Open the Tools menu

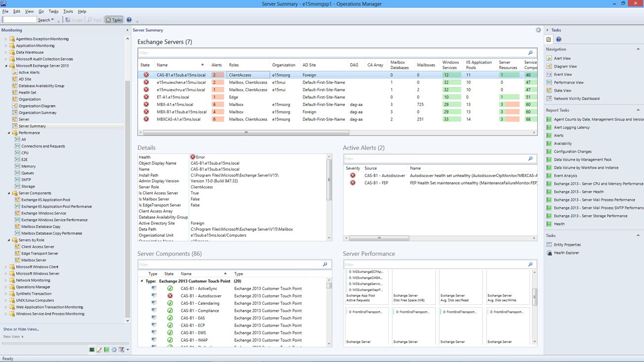click(x=68, y=11)
